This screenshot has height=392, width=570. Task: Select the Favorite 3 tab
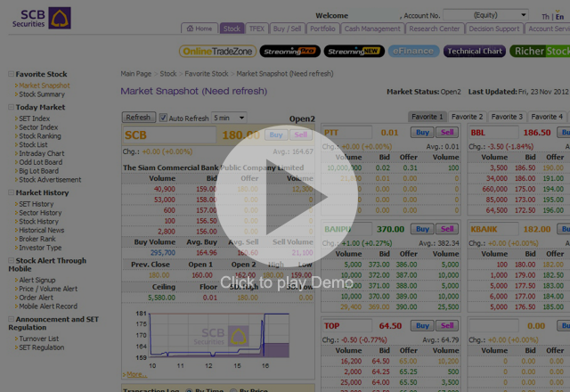[507, 117]
